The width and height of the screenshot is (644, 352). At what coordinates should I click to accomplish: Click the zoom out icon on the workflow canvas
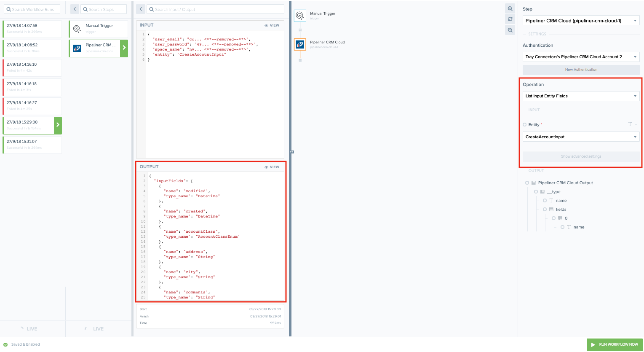[x=510, y=30]
